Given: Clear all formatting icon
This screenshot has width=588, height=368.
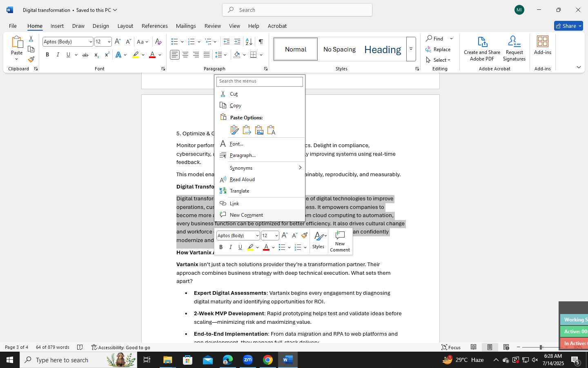Looking at the screenshot, I should (x=158, y=42).
